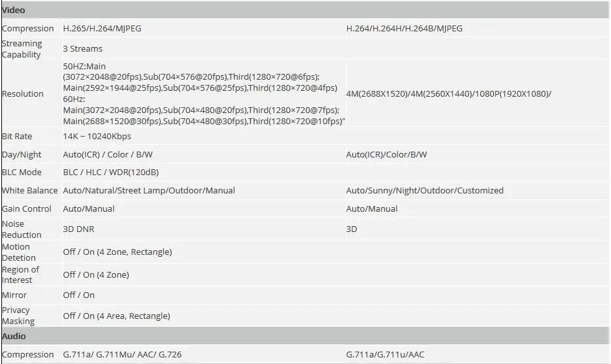Click Off / On (4 Zone, Rectangle) text

tap(117, 252)
